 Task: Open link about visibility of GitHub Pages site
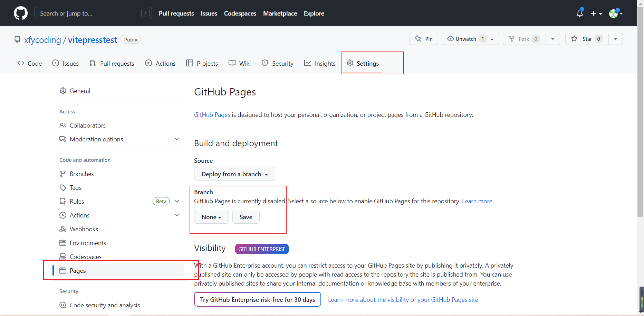pyautogui.click(x=403, y=299)
